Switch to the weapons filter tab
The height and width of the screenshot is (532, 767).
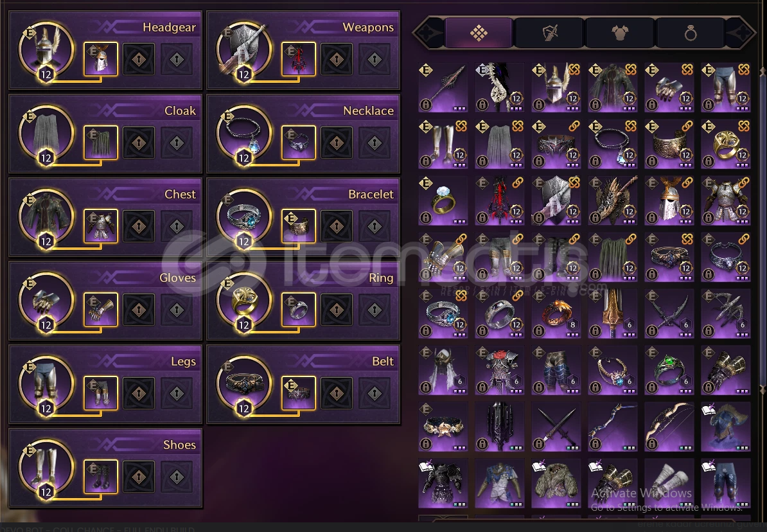550,33
